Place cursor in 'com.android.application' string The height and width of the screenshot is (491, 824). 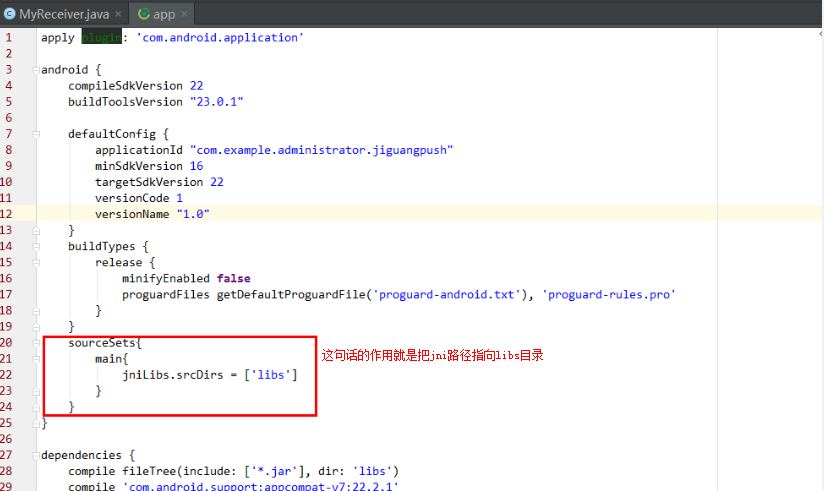(220, 37)
